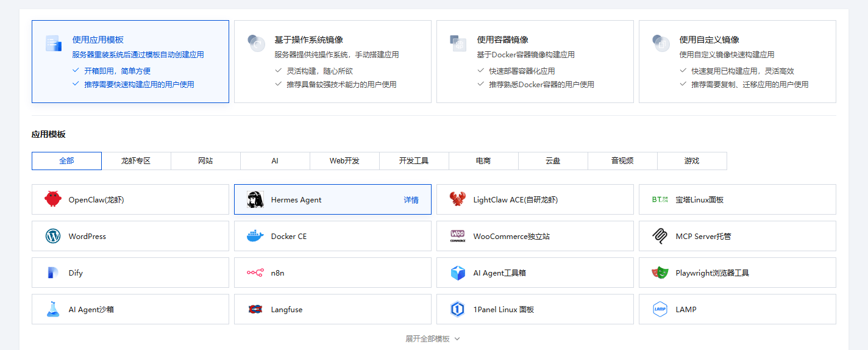Pick the Dify template card

130,273
